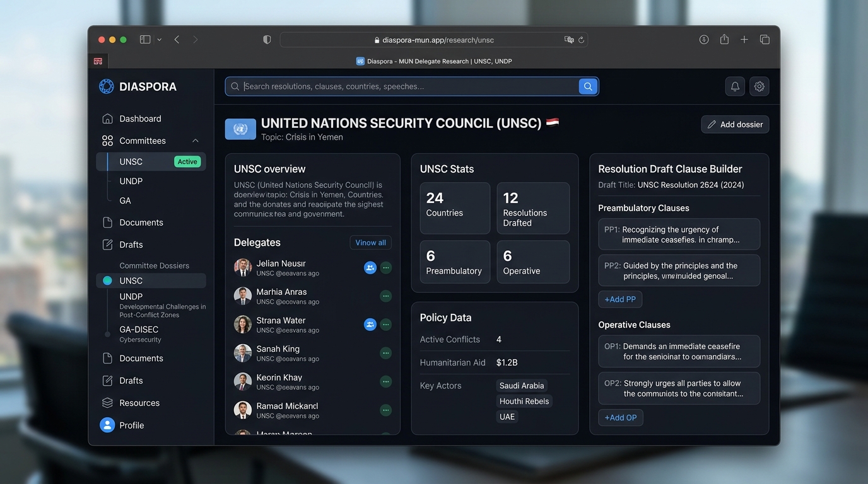Open Safari sidebar dropdown arrow
Image resolution: width=868 pixels, height=484 pixels.
pos(159,40)
